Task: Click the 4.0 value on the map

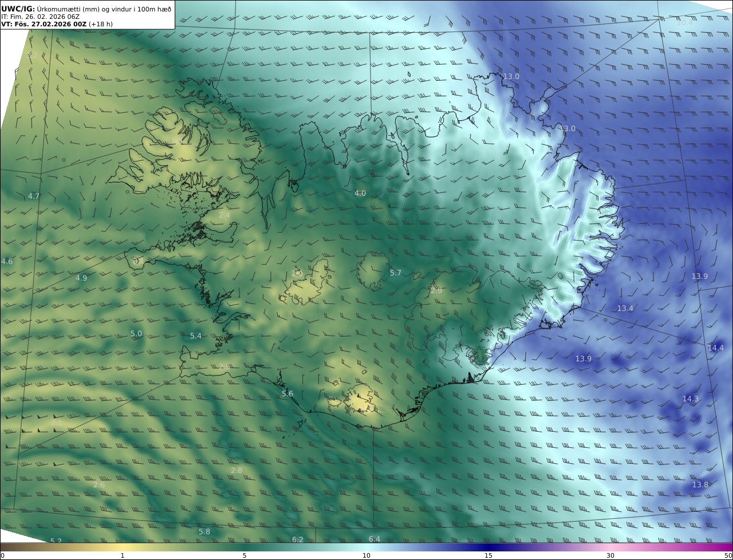Action: pyautogui.click(x=360, y=193)
